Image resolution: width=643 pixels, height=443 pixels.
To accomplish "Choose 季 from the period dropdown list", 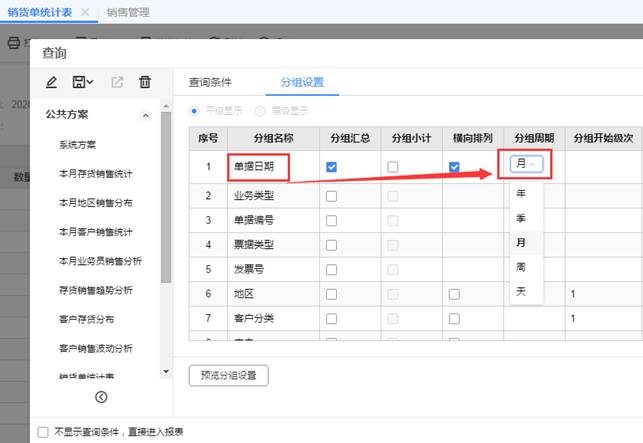I will (x=521, y=218).
